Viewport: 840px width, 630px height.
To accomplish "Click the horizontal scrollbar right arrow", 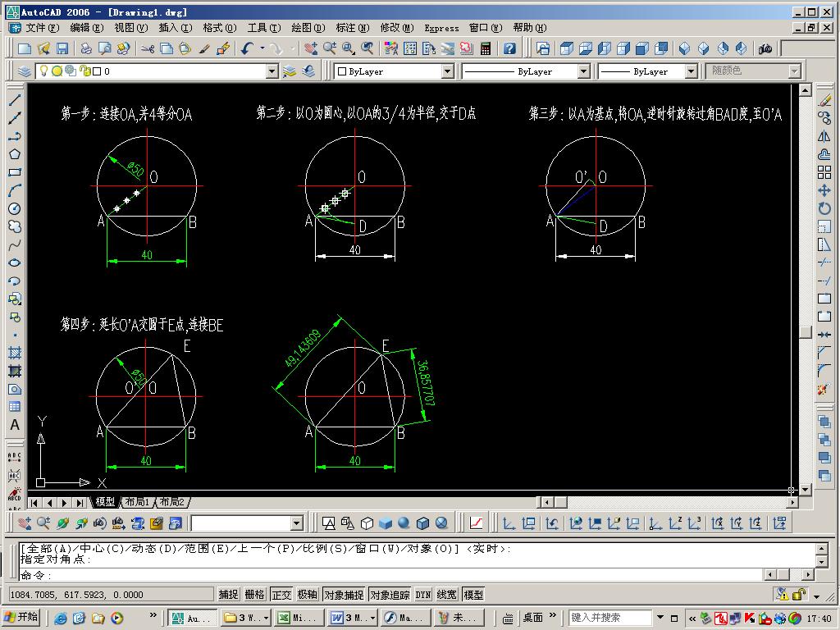I will pyautogui.click(x=792, y=503).
